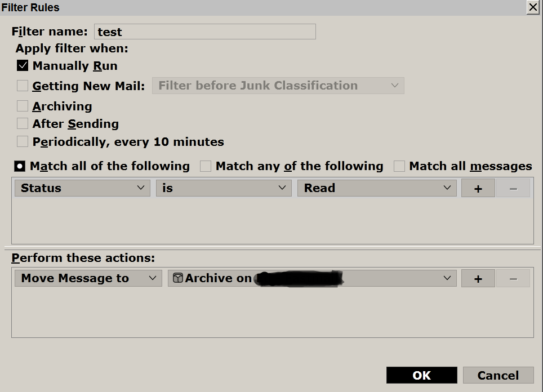The width and height of the screenshot is (543, 392).
Task: Select the Match all messages option
Action: (399, 166)
